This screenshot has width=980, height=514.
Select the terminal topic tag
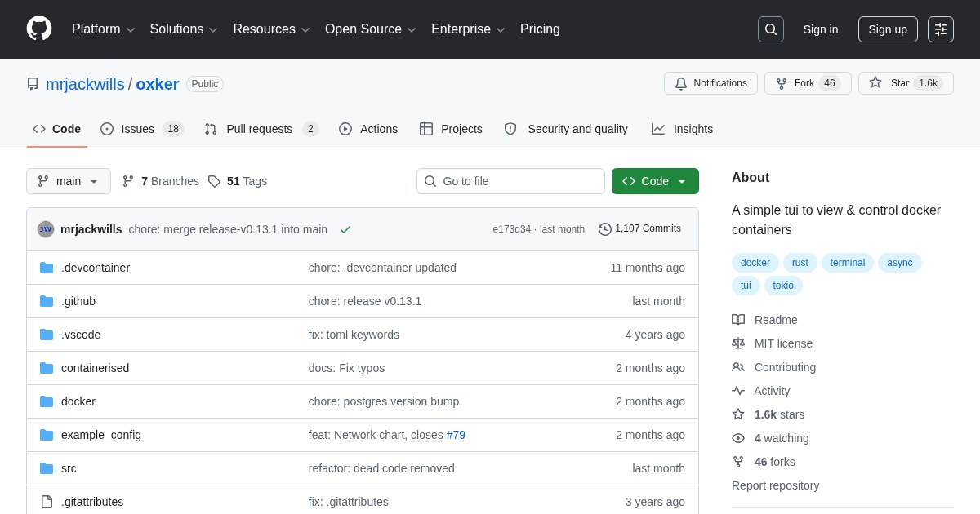coord(848,263)
